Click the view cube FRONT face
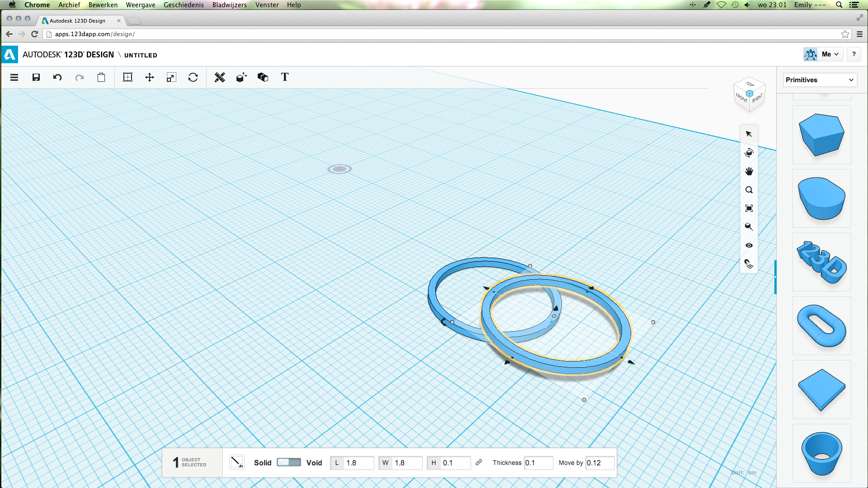Image resolution: width=868 pixels, height=488 pixels. pyautogui.click(x=741, y=98)
